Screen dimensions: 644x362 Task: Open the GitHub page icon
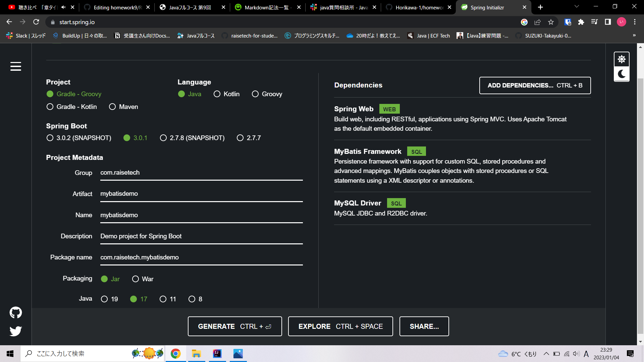click(16, 312)
